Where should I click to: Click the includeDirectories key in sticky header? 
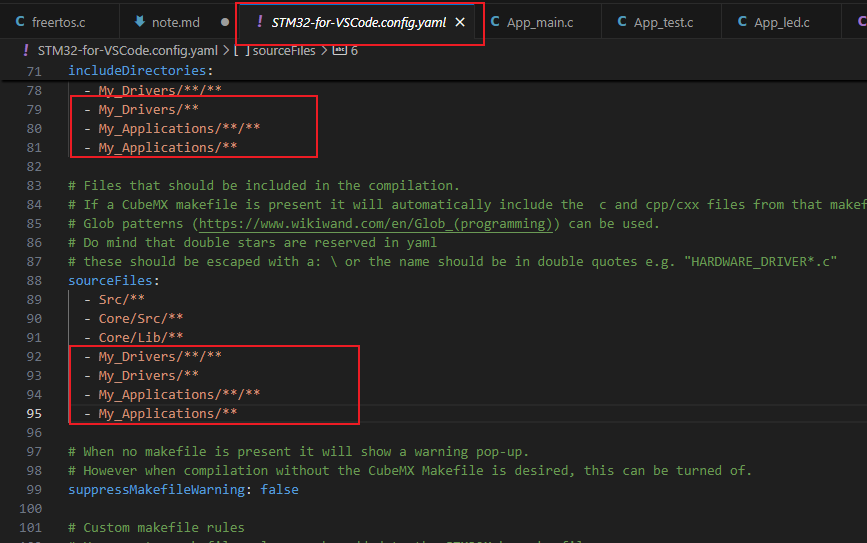tap(137, 70)
